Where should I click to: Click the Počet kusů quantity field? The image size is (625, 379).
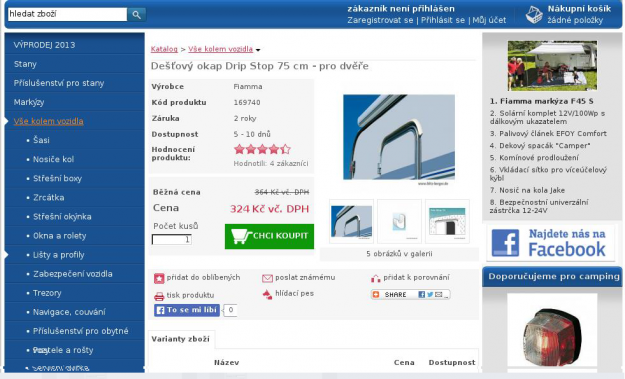click(x=172, y=239)
